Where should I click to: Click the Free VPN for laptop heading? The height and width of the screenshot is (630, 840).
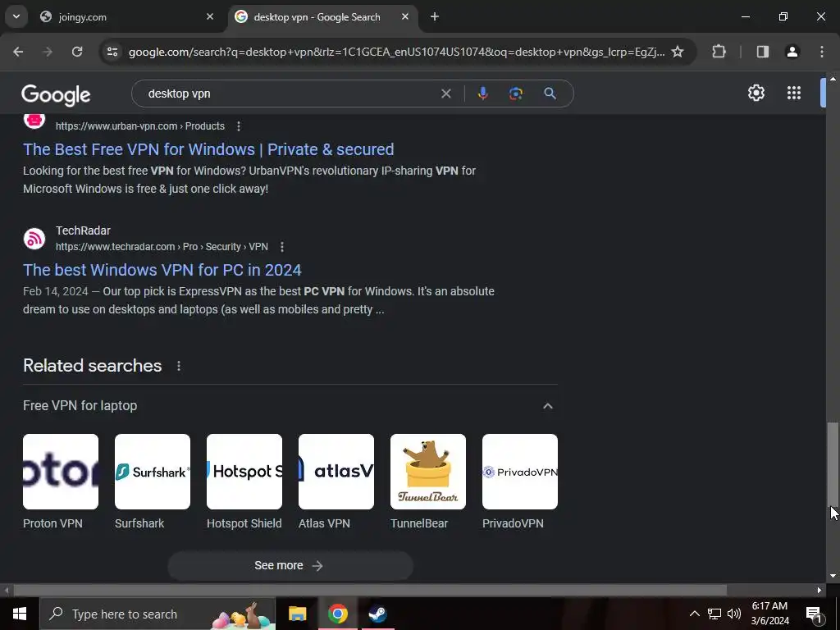click(80, 406)
